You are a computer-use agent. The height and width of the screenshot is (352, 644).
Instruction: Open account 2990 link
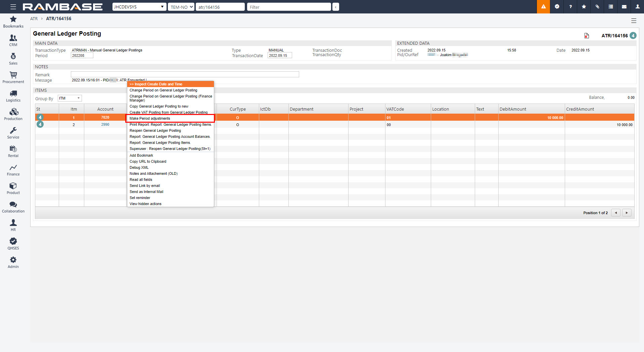[105, 125]
